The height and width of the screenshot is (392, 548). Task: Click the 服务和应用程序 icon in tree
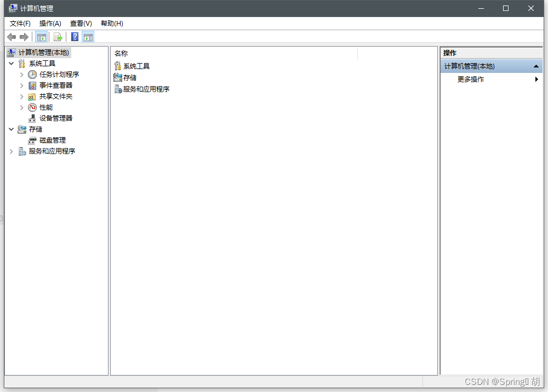[22, 151]
